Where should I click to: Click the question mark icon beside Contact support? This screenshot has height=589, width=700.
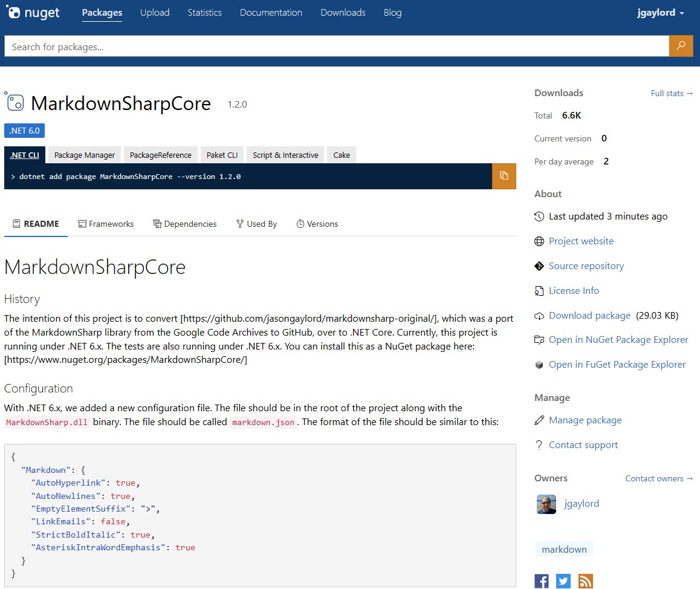[x=539, y=444]
